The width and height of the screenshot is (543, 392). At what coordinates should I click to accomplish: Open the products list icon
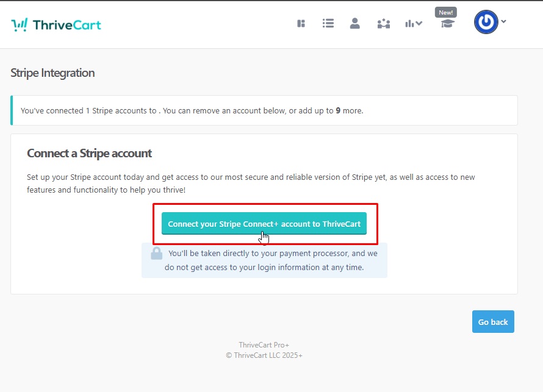[328, 23]
